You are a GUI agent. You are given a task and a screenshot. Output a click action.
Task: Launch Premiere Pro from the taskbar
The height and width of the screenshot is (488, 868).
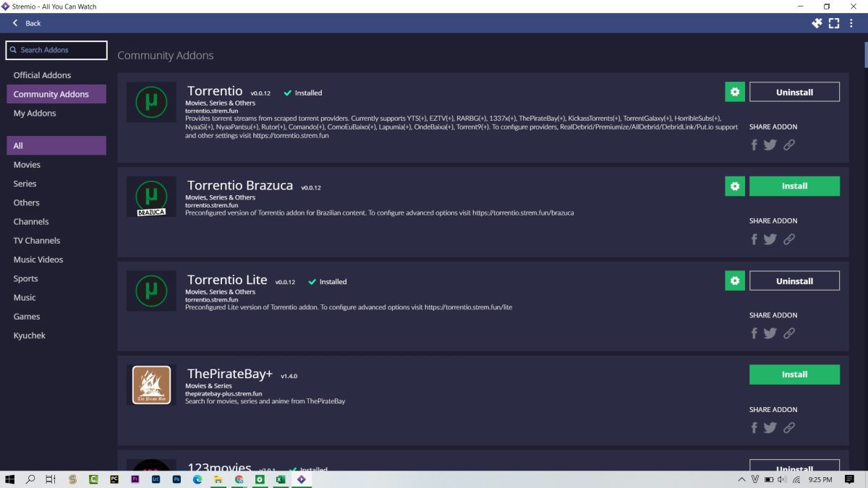135,479
